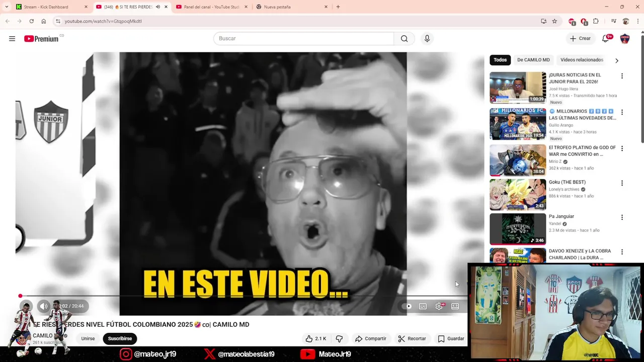Switch to theater mode in the player

(455, 306)
